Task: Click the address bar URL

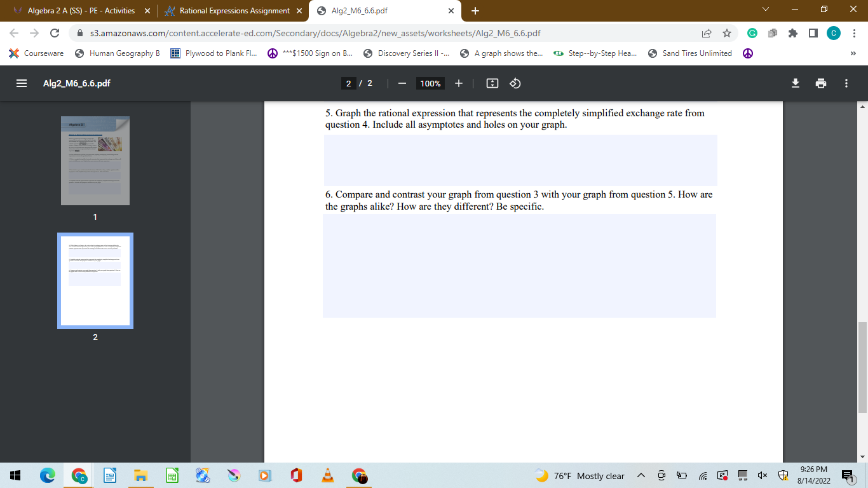Action: [315, 33]
